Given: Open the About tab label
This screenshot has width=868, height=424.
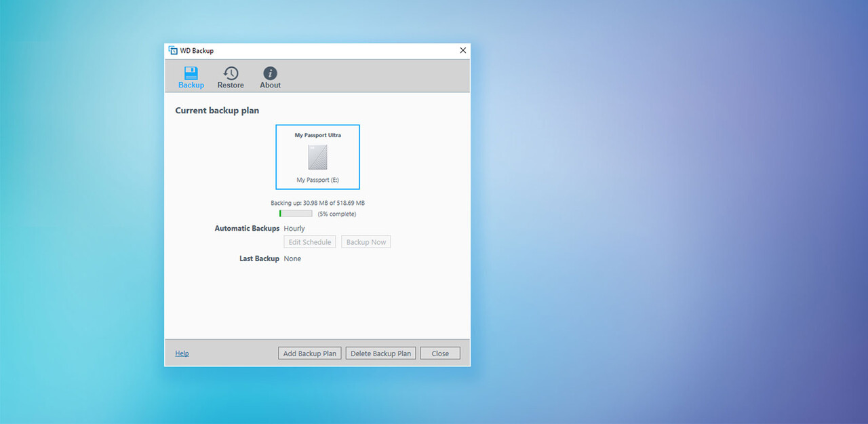Looking at the screenshot, I should point(270,85).
